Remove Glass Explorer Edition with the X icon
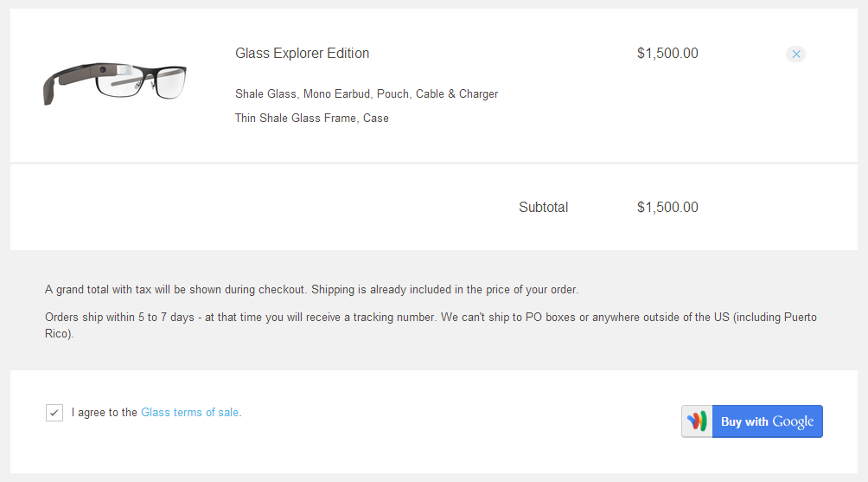This screenshot has width=868, height=482. (795, 54)
